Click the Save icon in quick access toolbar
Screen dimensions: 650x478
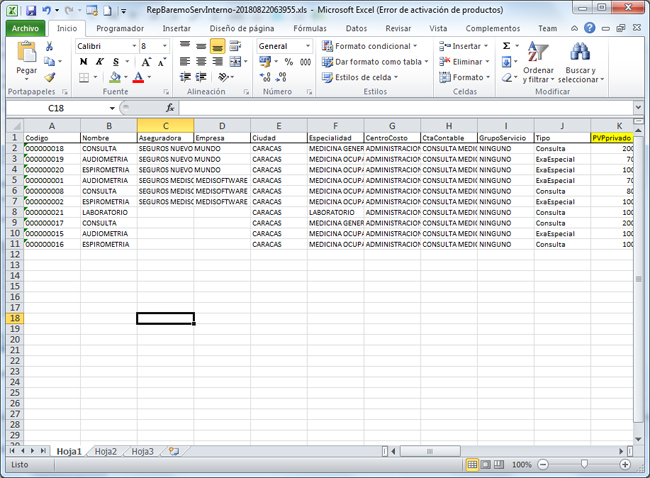31,10
